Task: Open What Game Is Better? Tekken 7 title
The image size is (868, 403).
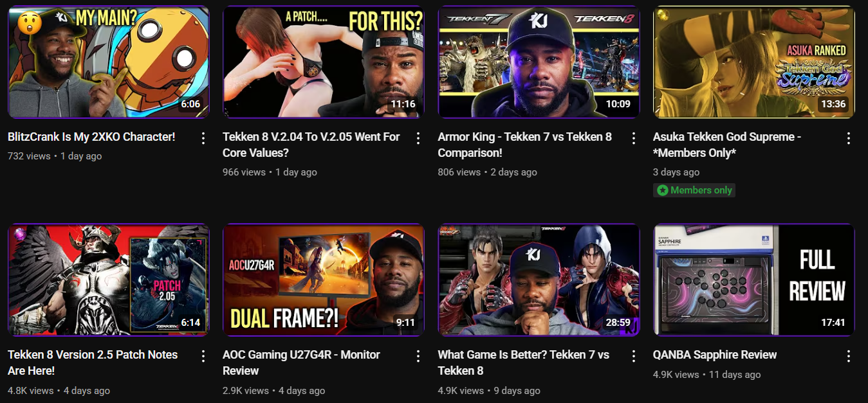Action: pyautogui.click(x=523, y=363)
